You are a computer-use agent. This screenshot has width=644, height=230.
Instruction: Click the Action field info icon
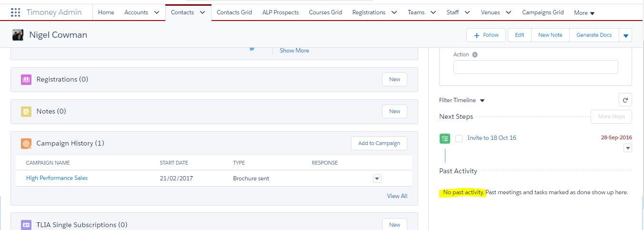[x=475, y=55]
